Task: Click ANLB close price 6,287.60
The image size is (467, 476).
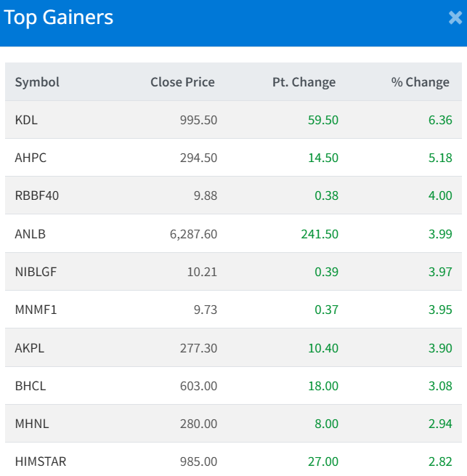Action: 187,234
